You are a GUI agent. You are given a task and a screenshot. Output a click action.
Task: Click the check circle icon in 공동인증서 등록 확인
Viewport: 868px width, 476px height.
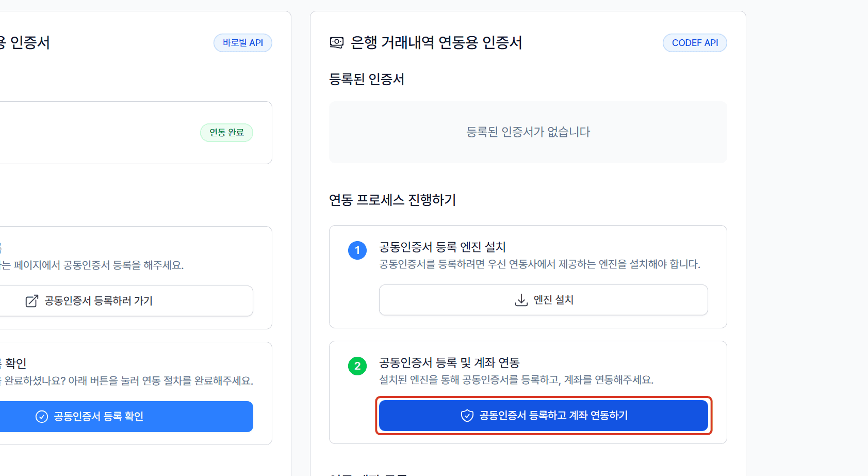[42, 417]
